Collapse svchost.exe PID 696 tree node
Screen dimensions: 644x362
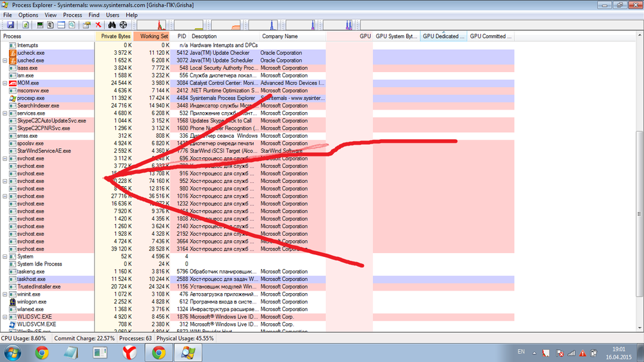5,158
